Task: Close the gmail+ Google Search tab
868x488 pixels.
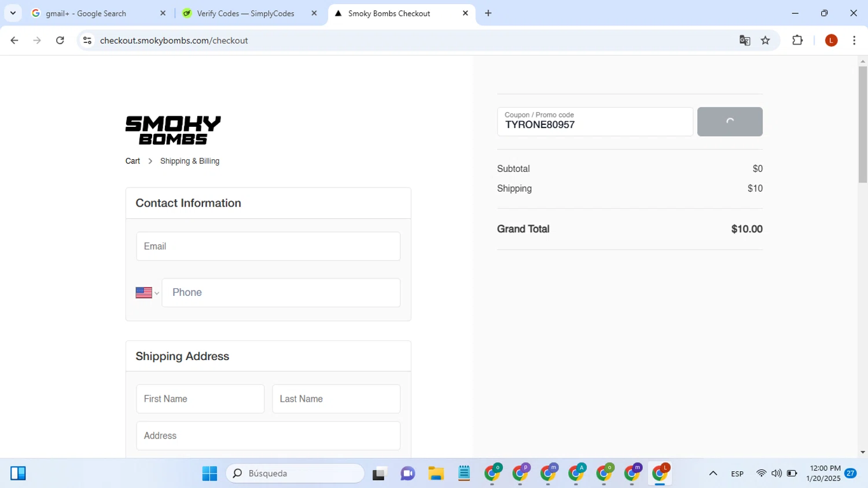Action: click(163, 13)
